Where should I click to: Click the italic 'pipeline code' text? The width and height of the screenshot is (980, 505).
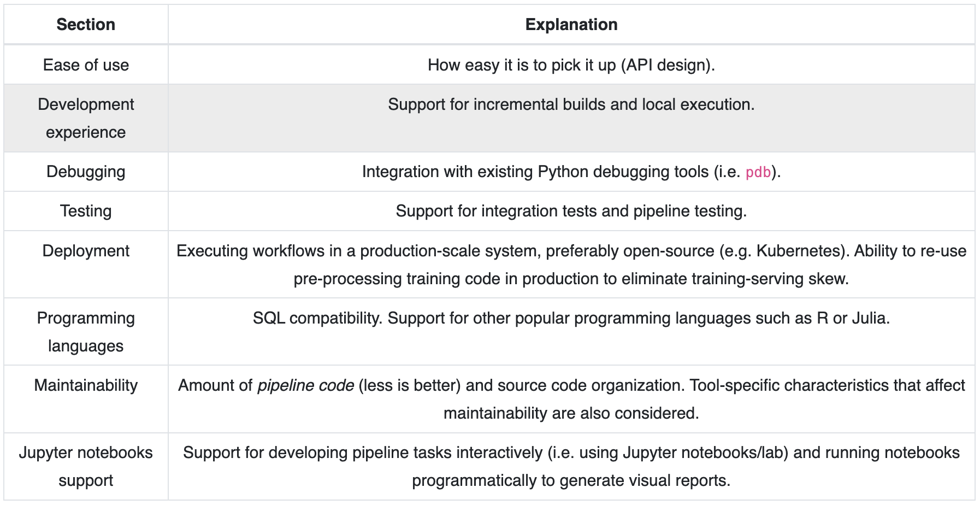305,385
